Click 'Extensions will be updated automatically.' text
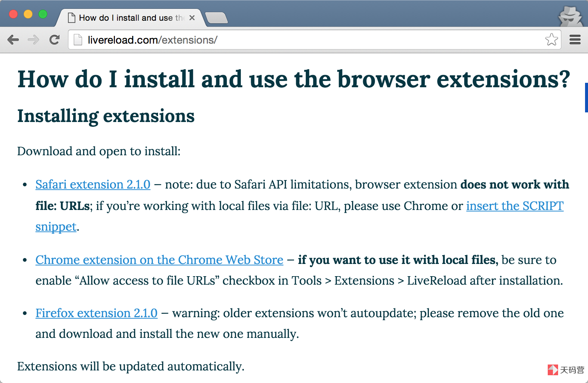Viewport: 588px width, 383px height. [131, 366]
